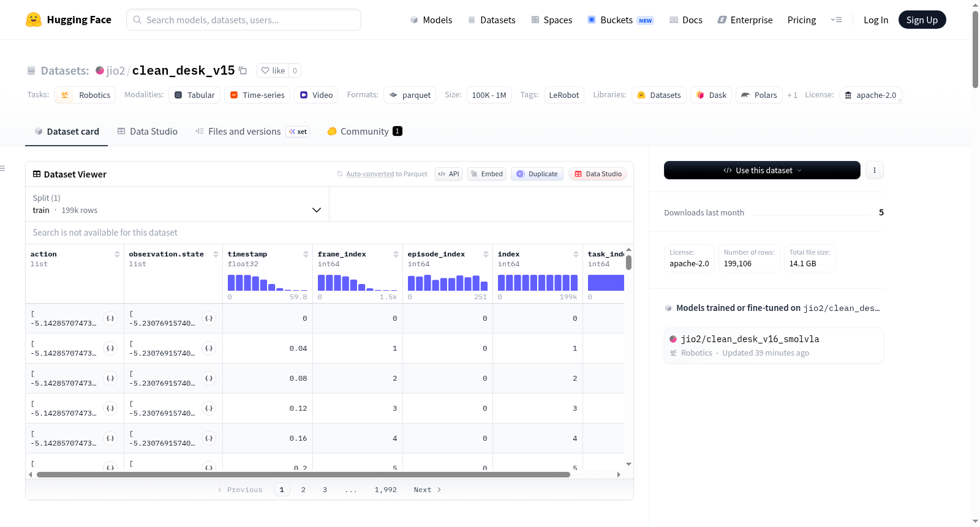Open the jio2/clean_desk_v16_smolvla model card

(774, 346)
